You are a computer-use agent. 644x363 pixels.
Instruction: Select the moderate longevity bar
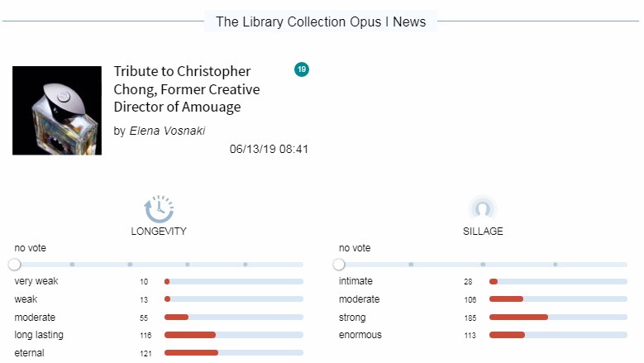(x=234, y=317)
